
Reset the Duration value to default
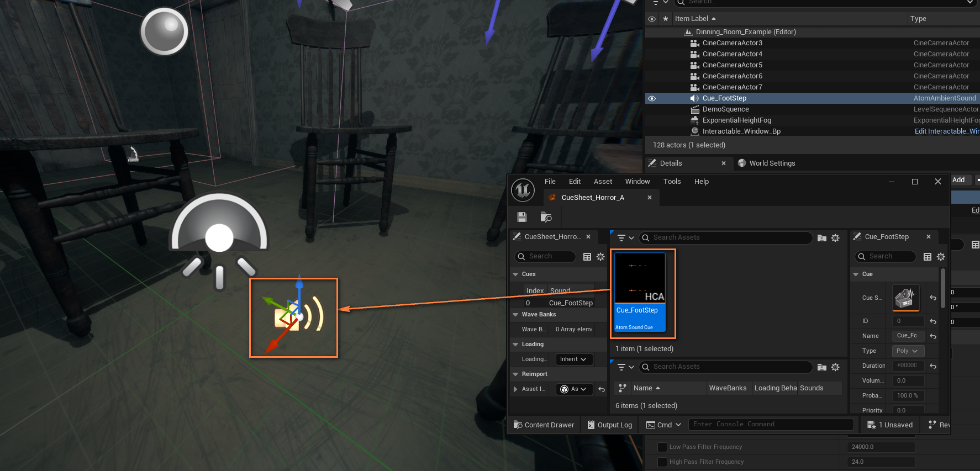click(x=933, y=366)
